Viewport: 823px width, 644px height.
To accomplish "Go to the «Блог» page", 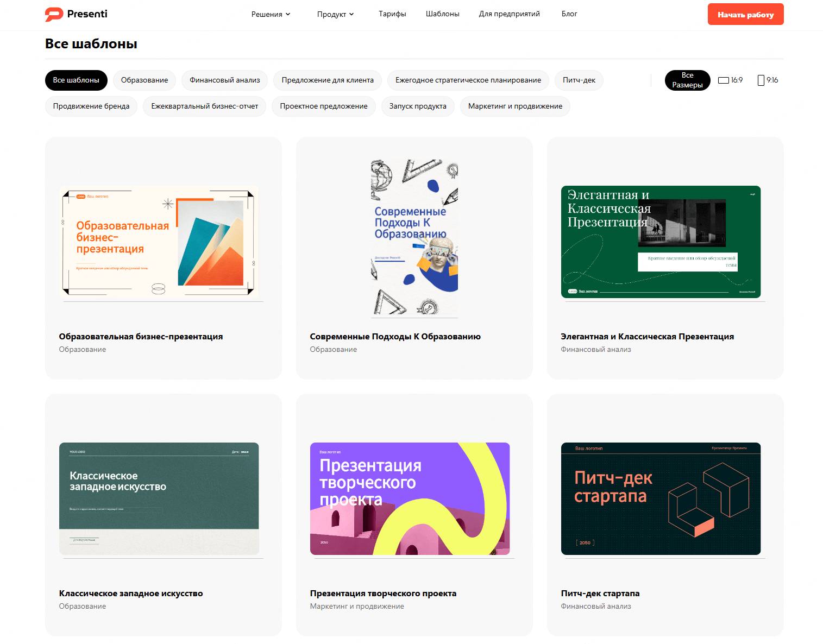I will click(569, 14).
